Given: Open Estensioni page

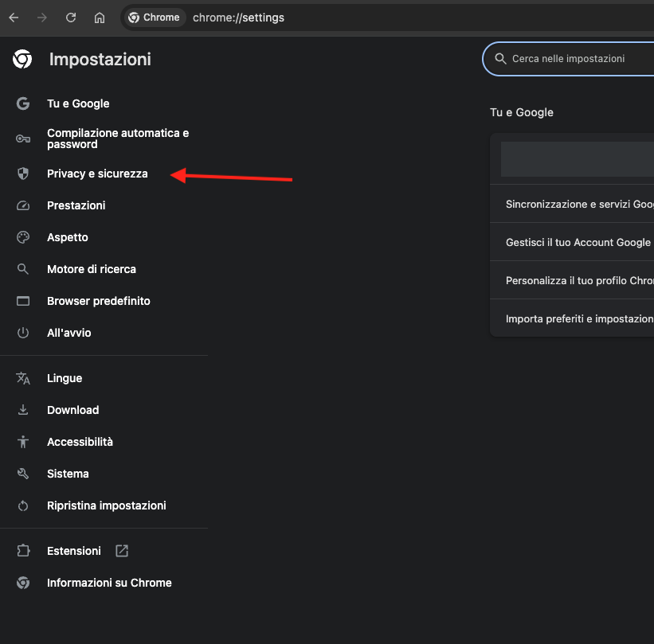Looking at the screenshot, I should pyautogui.click(x=74, y=551).
